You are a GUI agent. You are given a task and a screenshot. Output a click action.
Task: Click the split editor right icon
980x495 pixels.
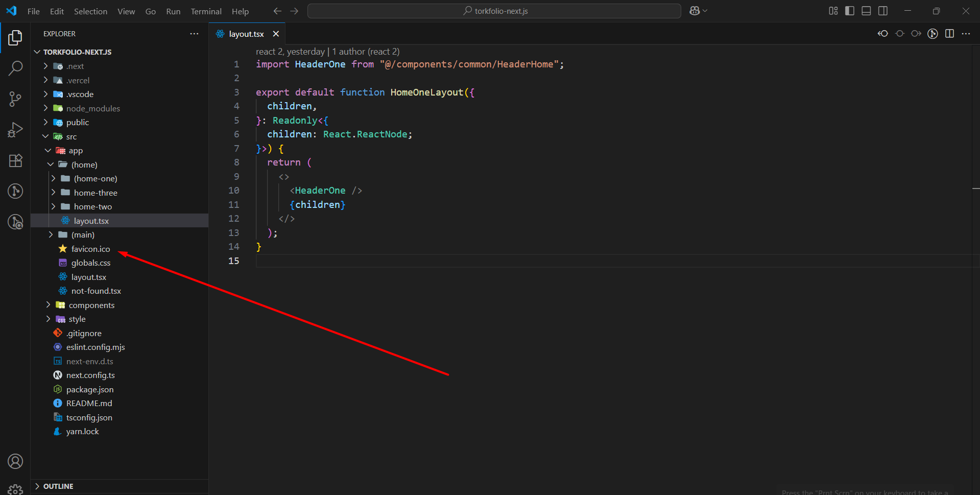[x=949, y=34]
